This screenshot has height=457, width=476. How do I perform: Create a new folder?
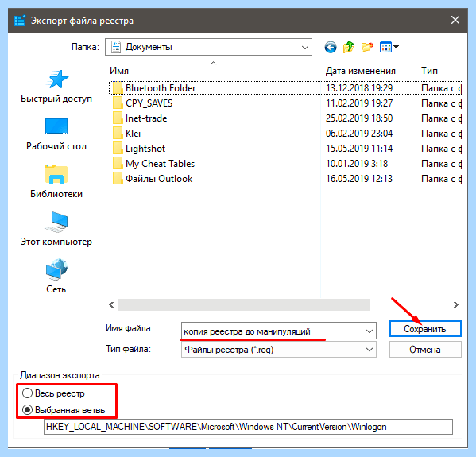367,47
